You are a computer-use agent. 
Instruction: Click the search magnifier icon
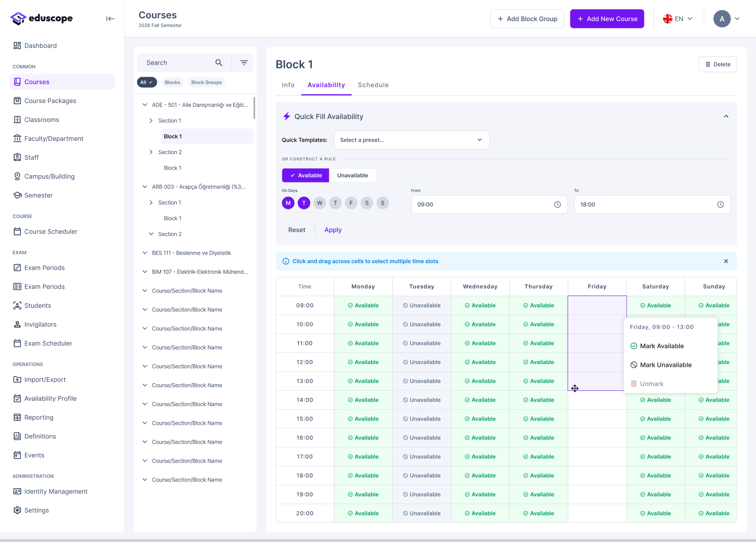tap(219, 63)
